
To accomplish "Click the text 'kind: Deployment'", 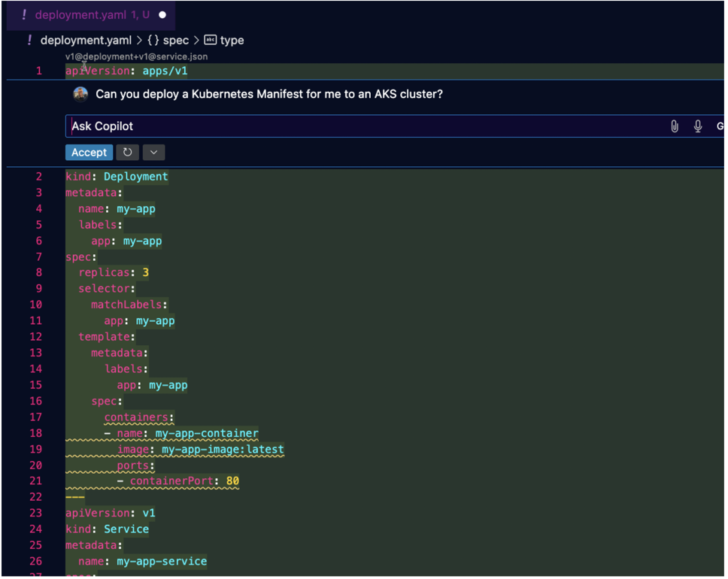I will (x=117, y=177).
